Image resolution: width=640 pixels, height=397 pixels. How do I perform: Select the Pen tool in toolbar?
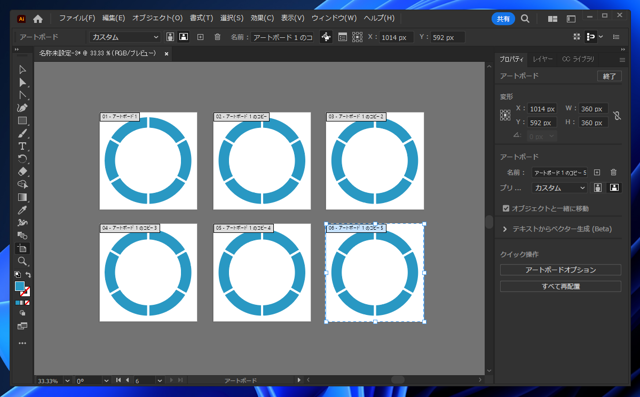tap(22, 108)
